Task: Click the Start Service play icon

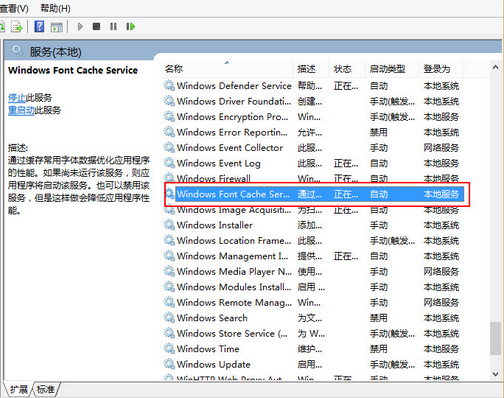Action: click(80, 26)
